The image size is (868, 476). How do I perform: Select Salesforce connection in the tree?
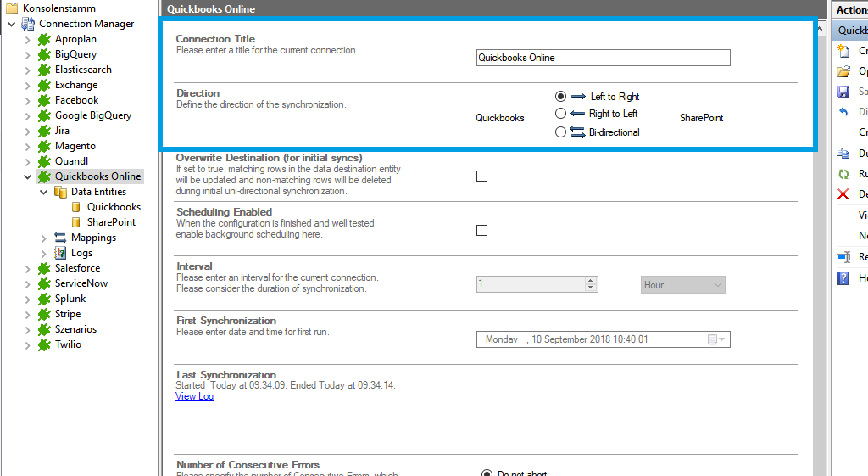point(77,268)
